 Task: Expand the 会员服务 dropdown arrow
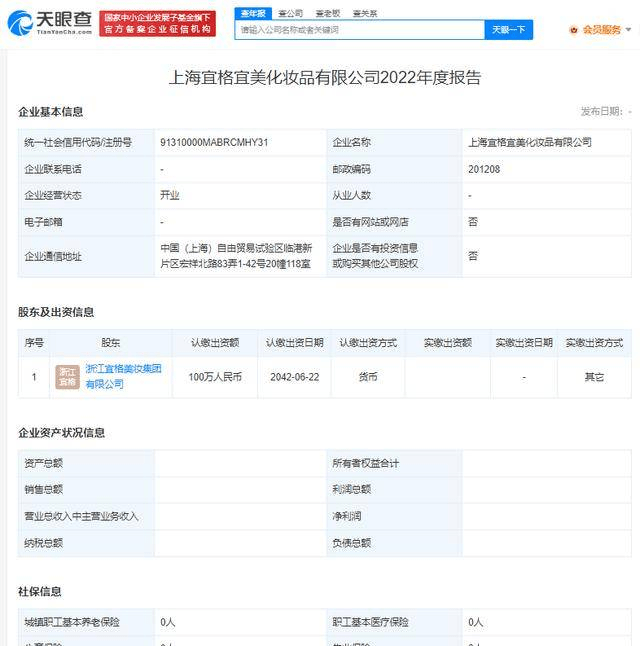pos(628,30)
